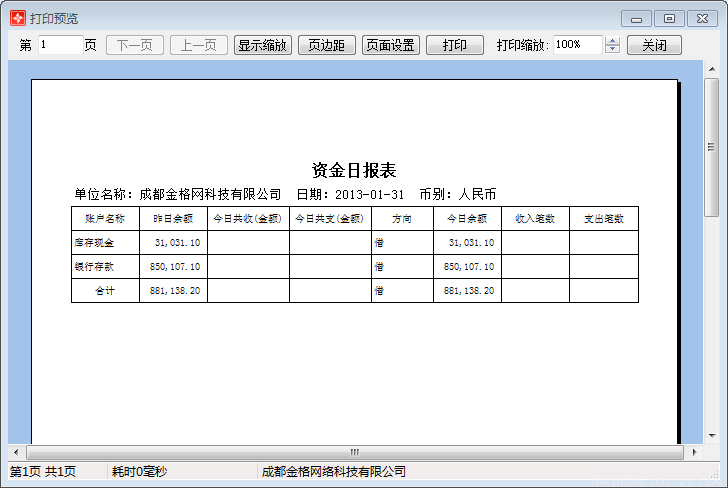Click the 打印缩放 100% field
The image size is (728, 488).
point(577,45)
